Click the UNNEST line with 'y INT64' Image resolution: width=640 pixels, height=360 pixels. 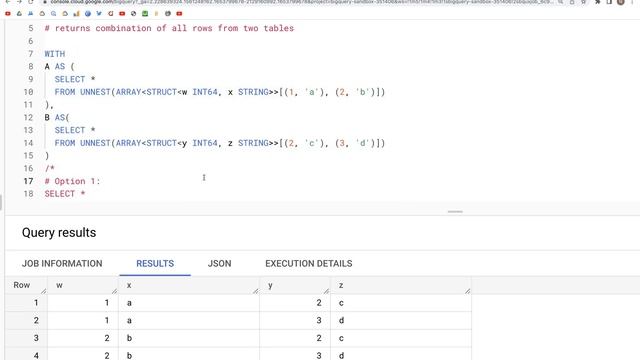coord(220,143)
